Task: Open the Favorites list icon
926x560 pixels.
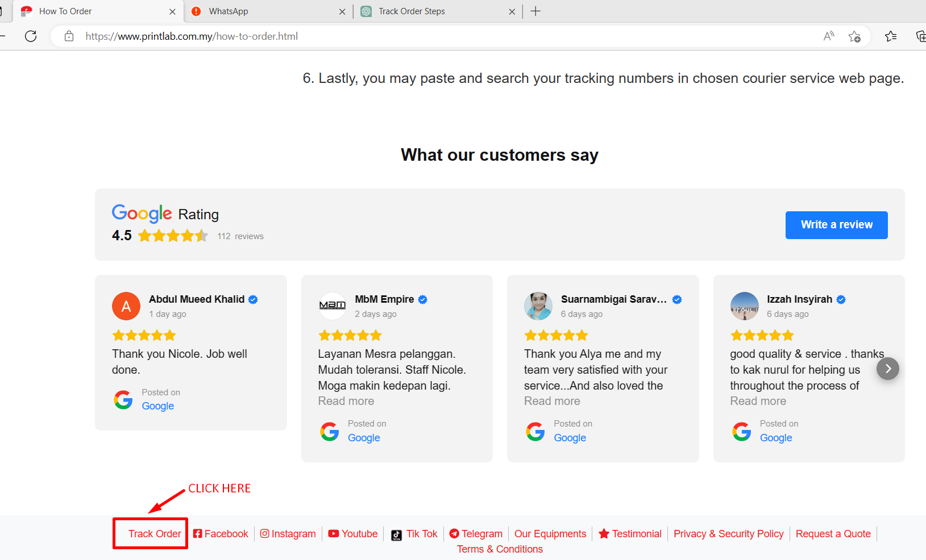Action: 891,36
